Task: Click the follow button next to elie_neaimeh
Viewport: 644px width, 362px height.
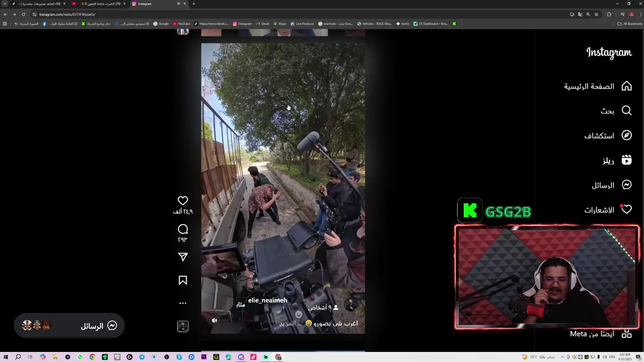Action: click(x=240, y=305)
